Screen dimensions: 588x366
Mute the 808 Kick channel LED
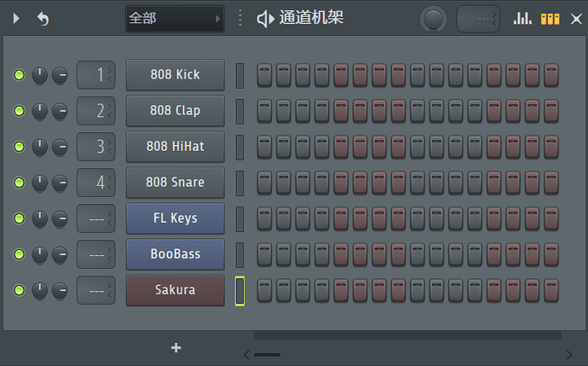click(19, 75)
